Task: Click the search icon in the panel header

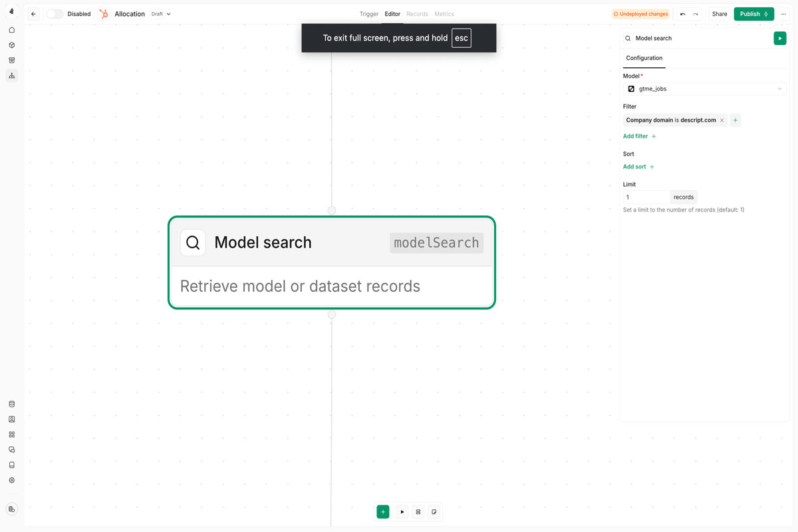Action: point(628,39)
